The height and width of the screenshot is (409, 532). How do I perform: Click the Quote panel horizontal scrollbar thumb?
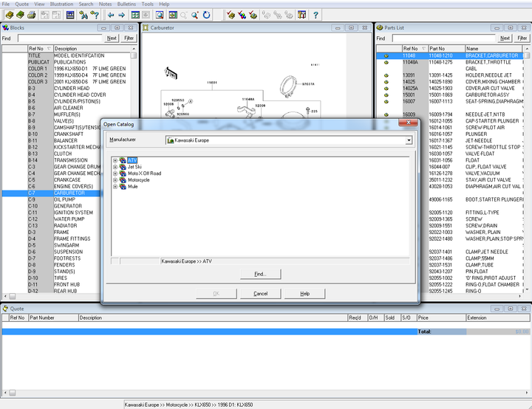click(x=13, y=393)
